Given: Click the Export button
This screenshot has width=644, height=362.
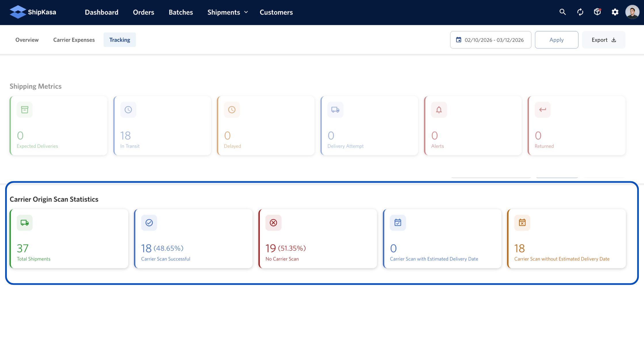Looking at the screenshot, I should tap(603, 40).
